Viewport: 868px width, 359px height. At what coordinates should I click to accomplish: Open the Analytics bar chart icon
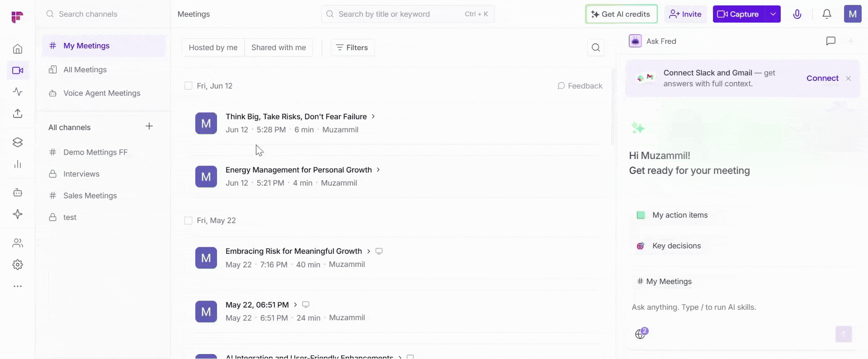tap(18, 164)
